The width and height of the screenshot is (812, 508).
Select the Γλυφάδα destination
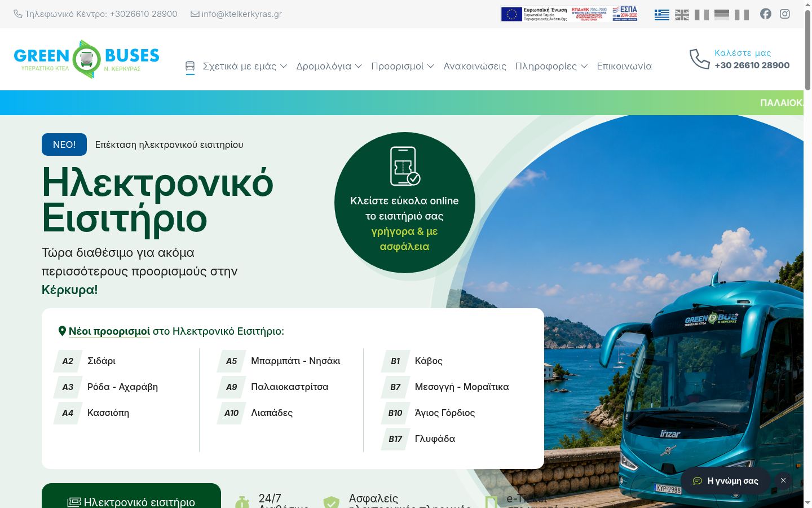click(x=435, y=439)
